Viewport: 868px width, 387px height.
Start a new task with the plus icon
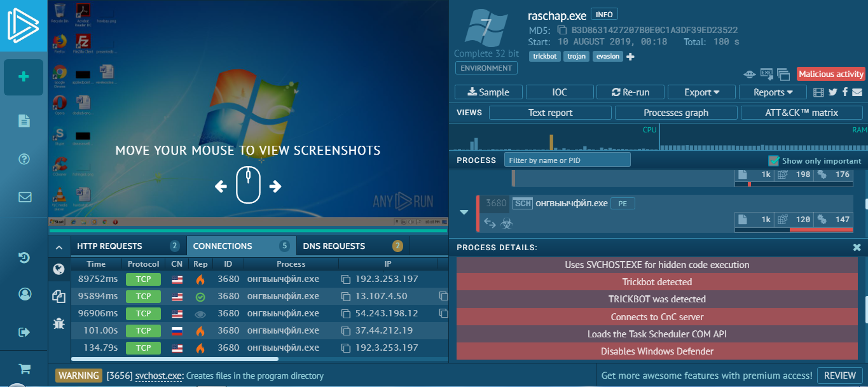tap(24, 77)
